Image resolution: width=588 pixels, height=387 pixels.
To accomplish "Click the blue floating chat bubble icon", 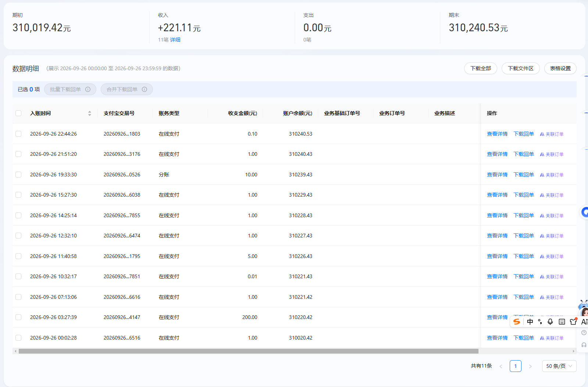I will 584,212.
